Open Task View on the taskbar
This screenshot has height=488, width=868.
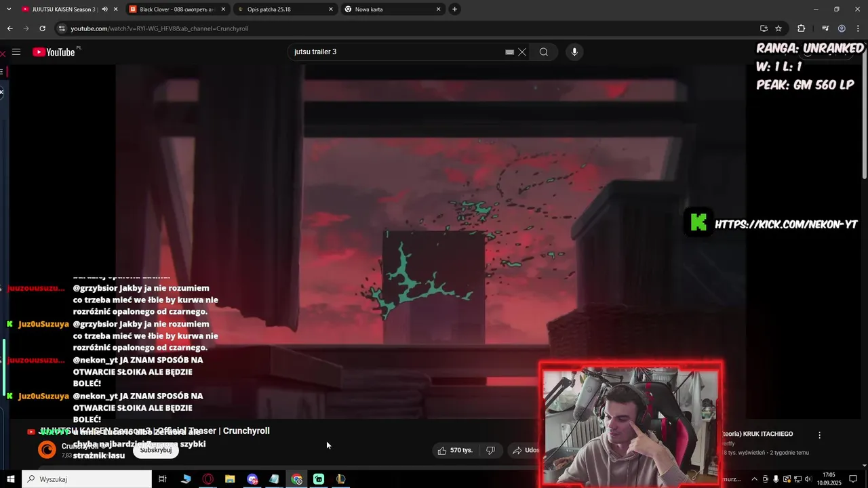[163, 479]
